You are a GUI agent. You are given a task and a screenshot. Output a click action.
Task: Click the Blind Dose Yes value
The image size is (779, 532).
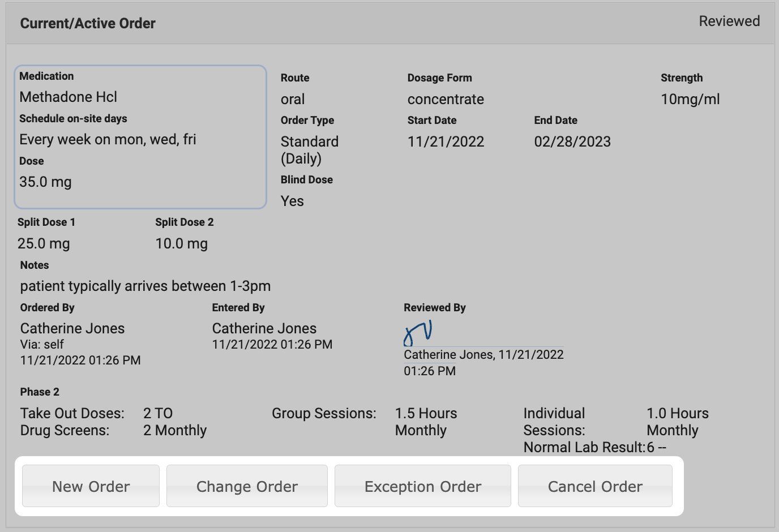292,201
